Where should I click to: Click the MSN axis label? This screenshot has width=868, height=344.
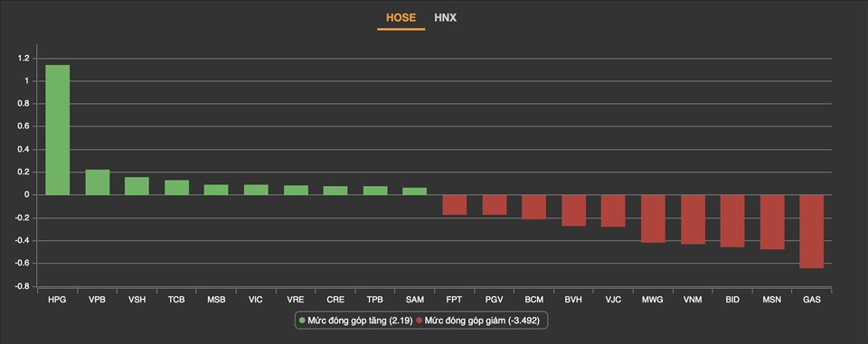coord(772,300)
